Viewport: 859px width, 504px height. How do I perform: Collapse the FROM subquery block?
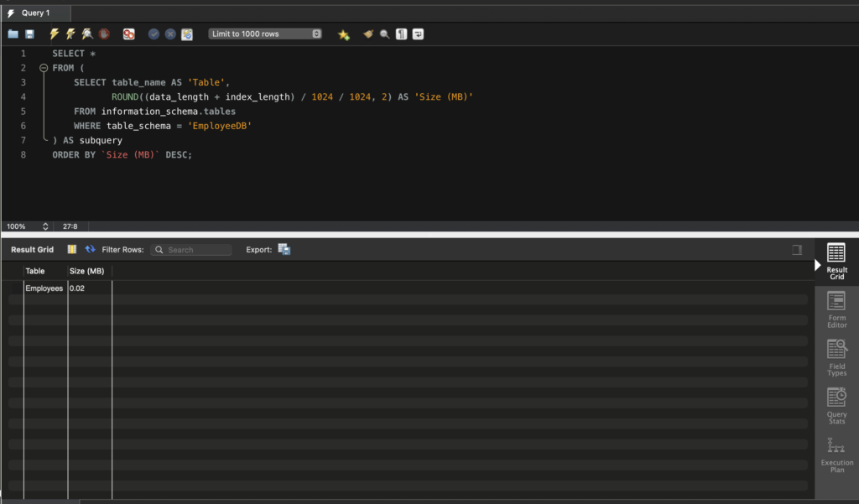coord(44,68)
